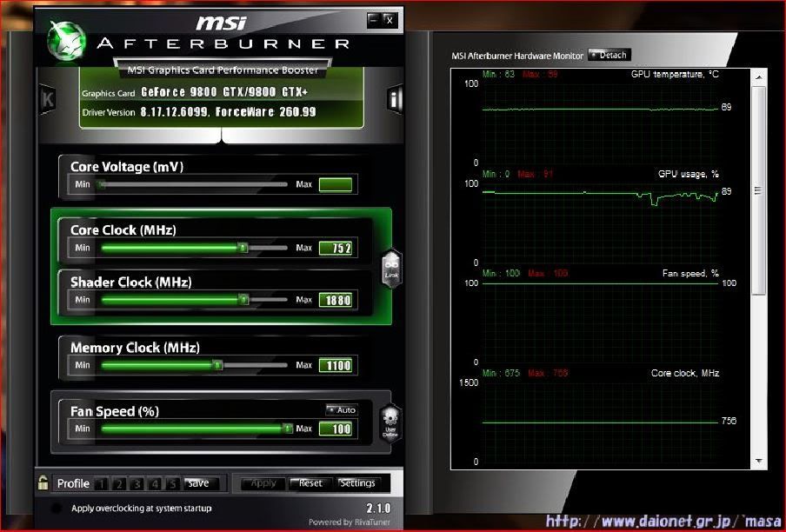Viewport: 786px width, 532px height.
Task: Click the GeForce 9800 GTX graphics card text
Action: tap(224, 92)
